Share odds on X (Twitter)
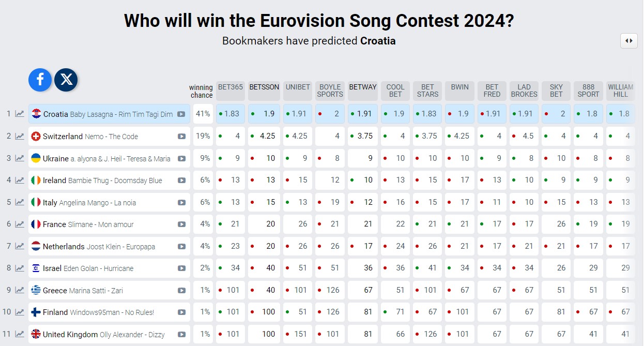Image resolution: width=644 pixels, height=346 pixels. pos(66,80)
